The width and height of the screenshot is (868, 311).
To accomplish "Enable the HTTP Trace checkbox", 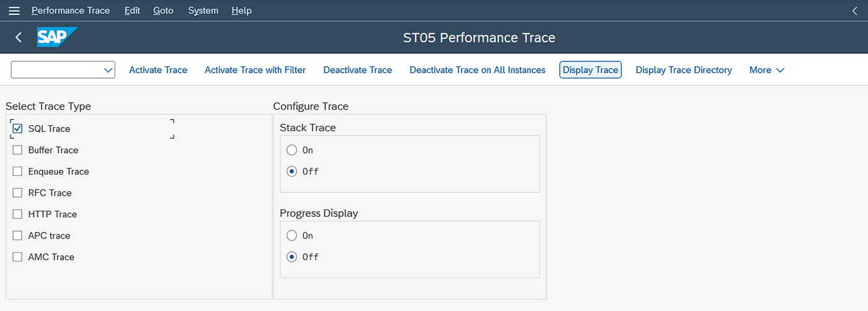I will point(17,214).
